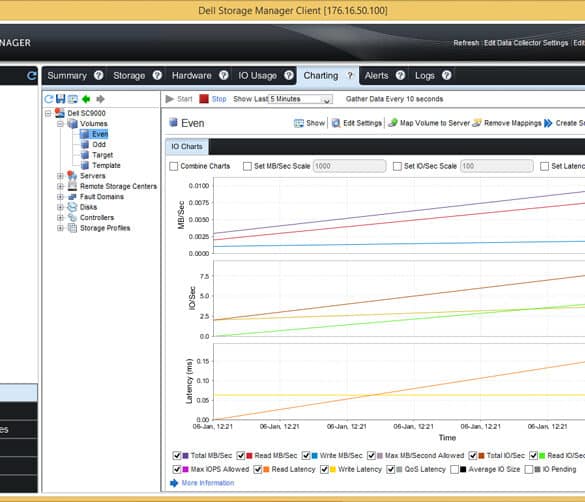
Task: Go forward with the gray arrow icon
Action: (100, 99)
